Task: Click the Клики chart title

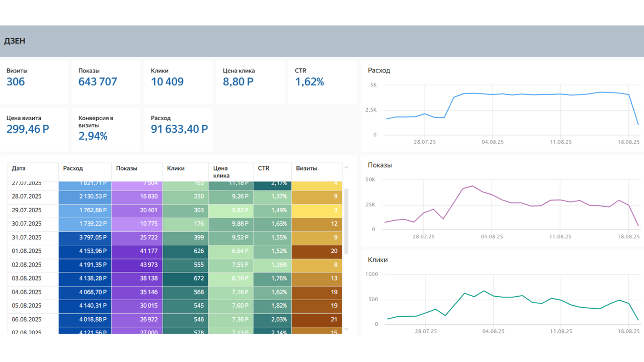Action: [x=378, y=260]
